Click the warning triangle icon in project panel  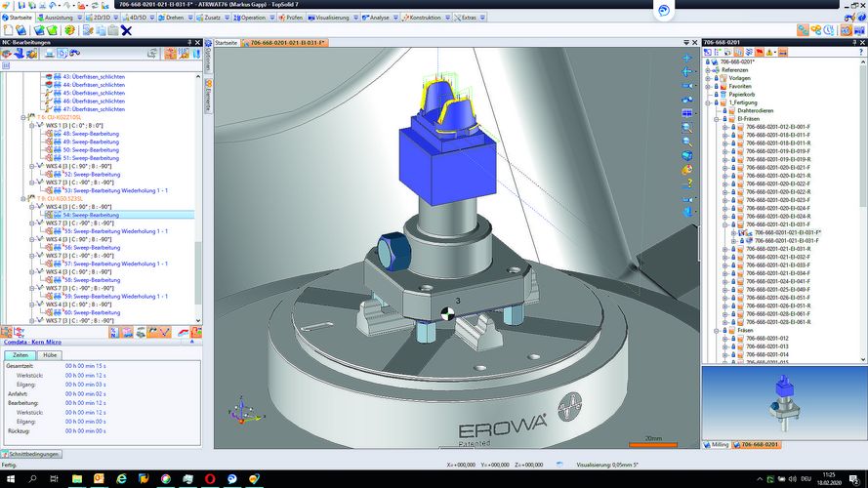click(x=769, y=52)
